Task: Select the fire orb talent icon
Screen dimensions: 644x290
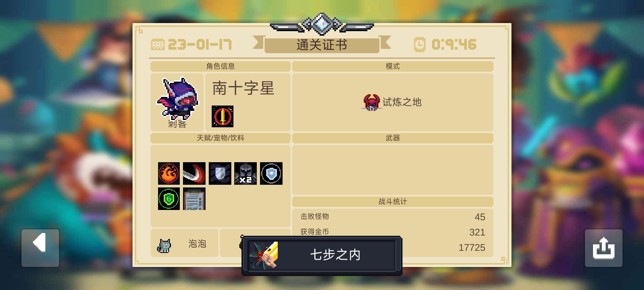Action: pos(169,173)
